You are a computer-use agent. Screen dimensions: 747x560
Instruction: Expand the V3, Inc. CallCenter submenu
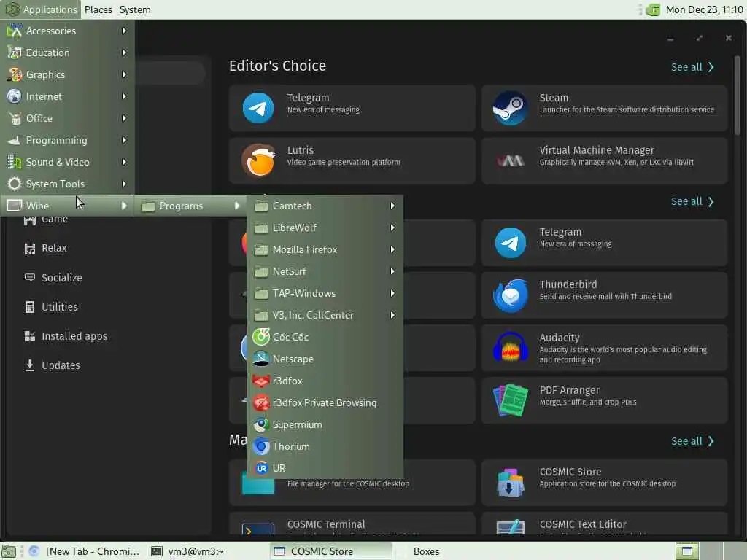tap(325, 315)
